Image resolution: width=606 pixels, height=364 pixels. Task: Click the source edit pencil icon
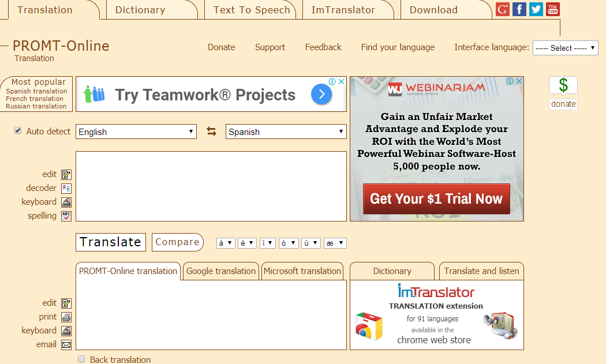click(66, 175)
